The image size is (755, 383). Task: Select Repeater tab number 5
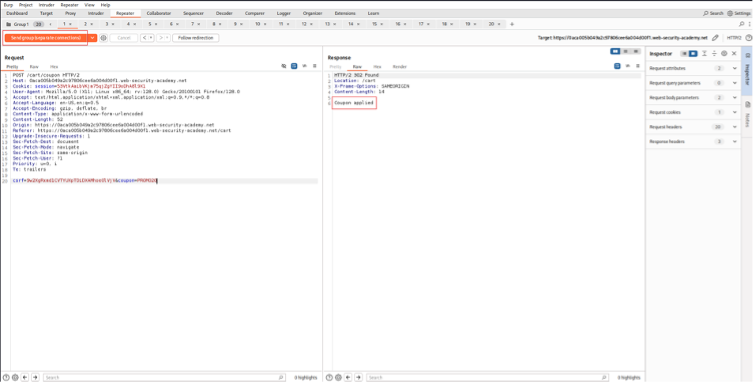(150, 24)
